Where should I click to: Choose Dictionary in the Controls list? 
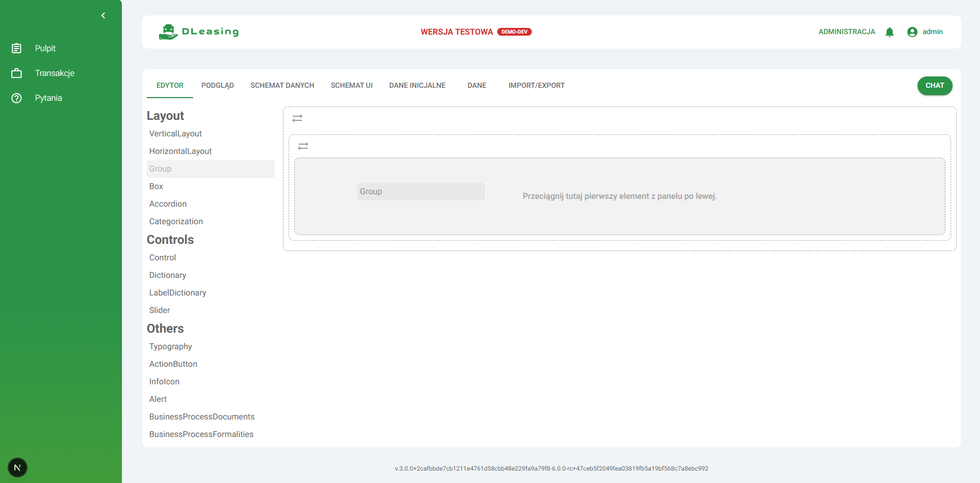tap(167, 275)
